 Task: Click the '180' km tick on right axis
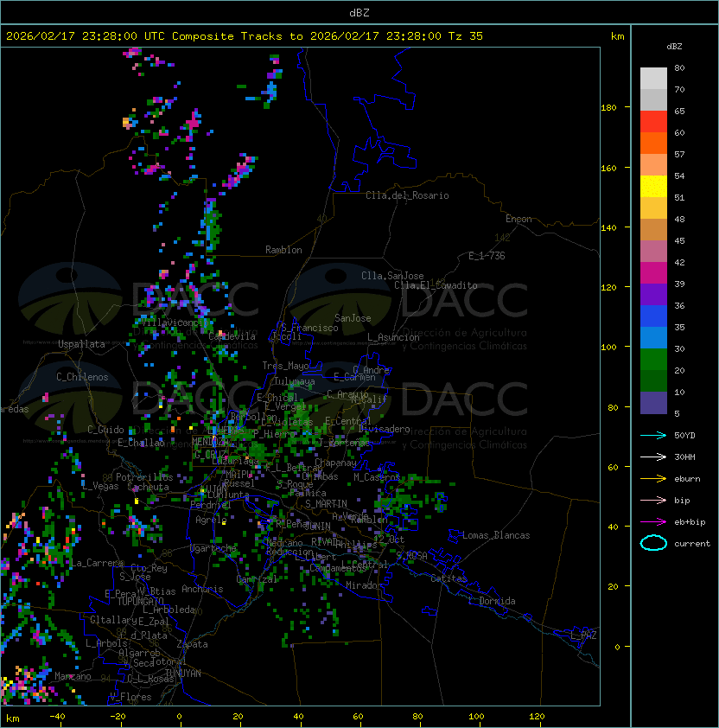(608, 107)
